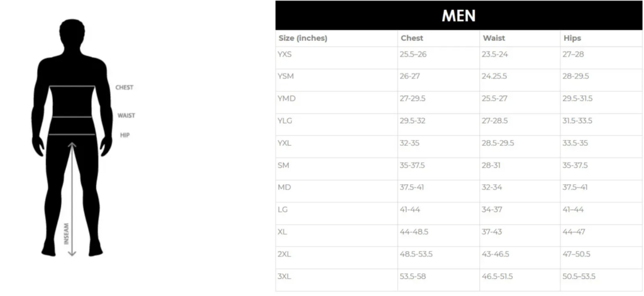Click the MD chest value 37.5-41
This screenshot has width=644, height=296.
point(412,187)
